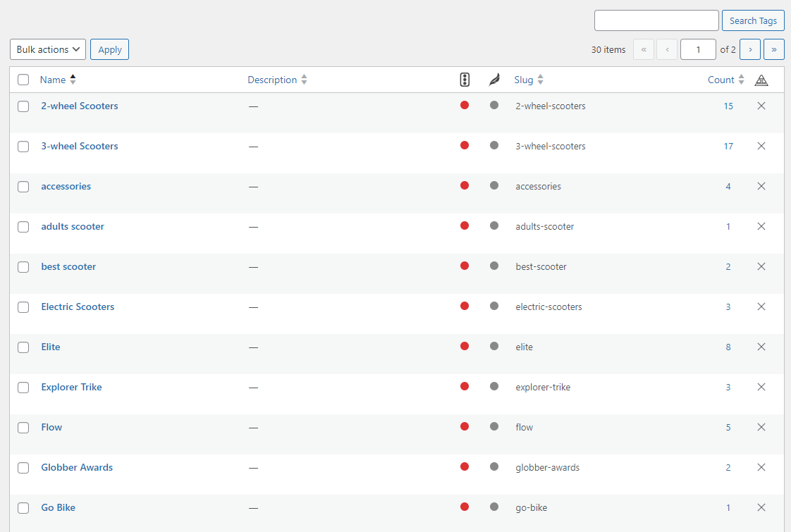Click the X icon in Explorer Trike row
Viewport: 791px width, 532px height.
761,387
